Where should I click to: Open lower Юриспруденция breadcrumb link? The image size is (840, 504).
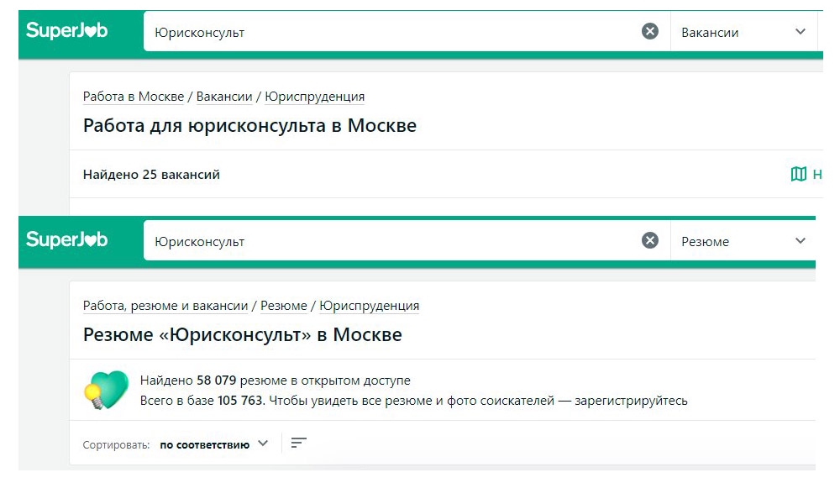pyautogui.click(x=370, y=306)
